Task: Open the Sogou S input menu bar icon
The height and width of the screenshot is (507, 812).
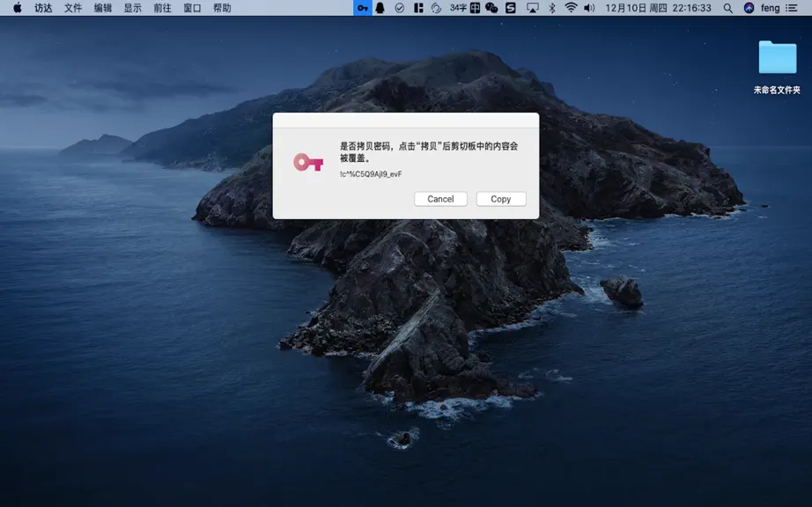Action: pos(511,8)
